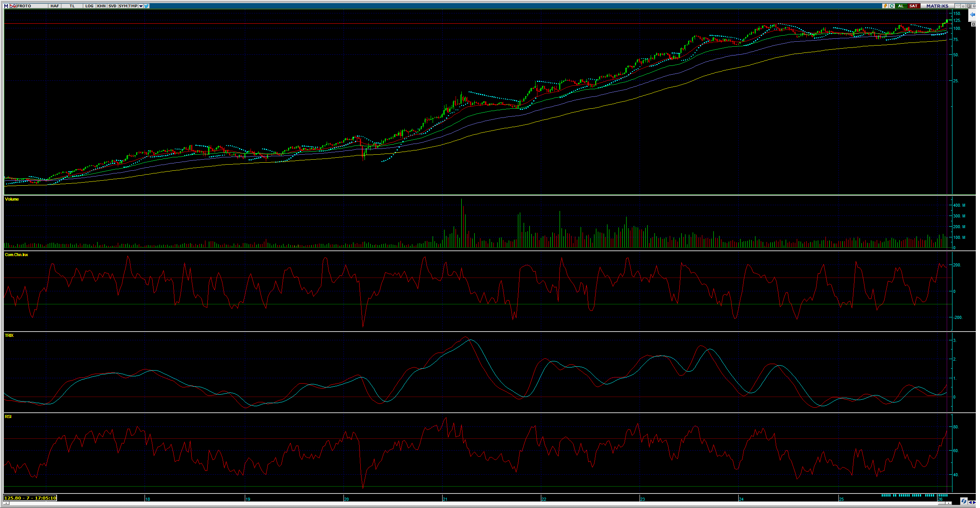The width and height of the screenshot is (980, 508).
Task: Click the blue left arrow icon
Action: click(x=972, y=15)
